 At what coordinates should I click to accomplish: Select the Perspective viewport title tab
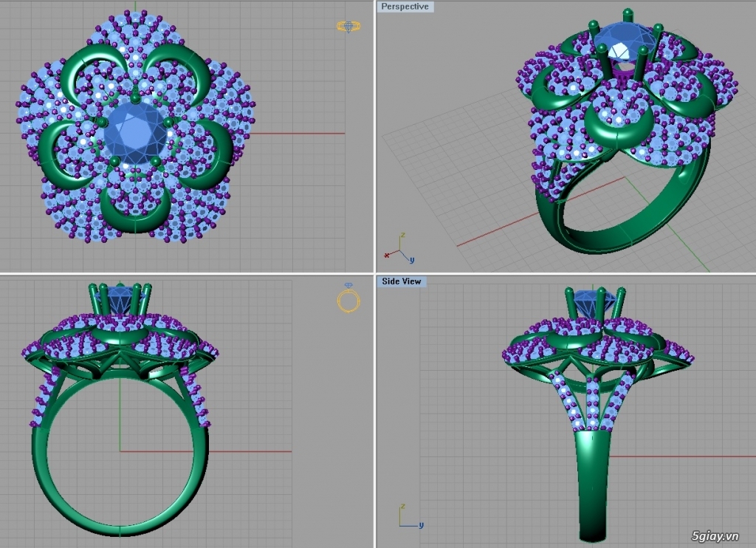[404, 7]
